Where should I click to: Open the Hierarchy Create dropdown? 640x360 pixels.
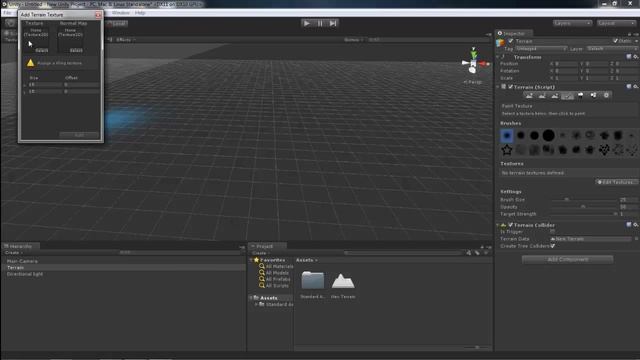pos(14,253)
